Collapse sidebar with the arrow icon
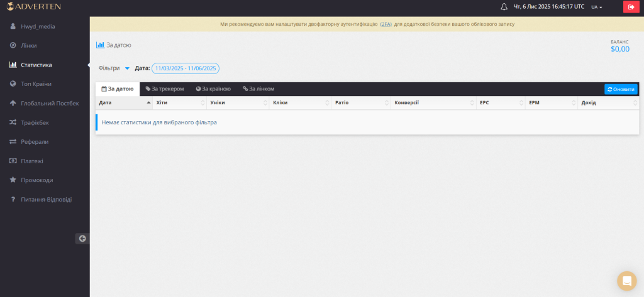This screenshot has height=297, width=644. (x=82, y=239)
